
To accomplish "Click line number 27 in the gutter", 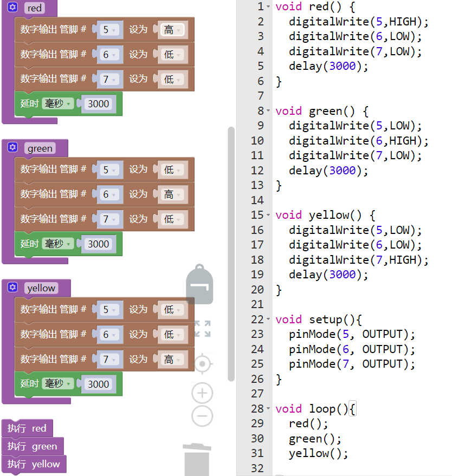I will (257, 394).
